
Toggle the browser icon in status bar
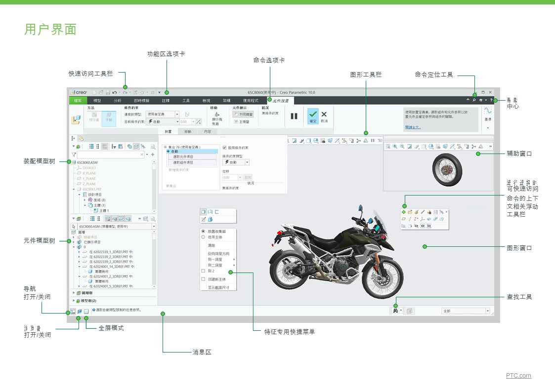coord(79,312)
